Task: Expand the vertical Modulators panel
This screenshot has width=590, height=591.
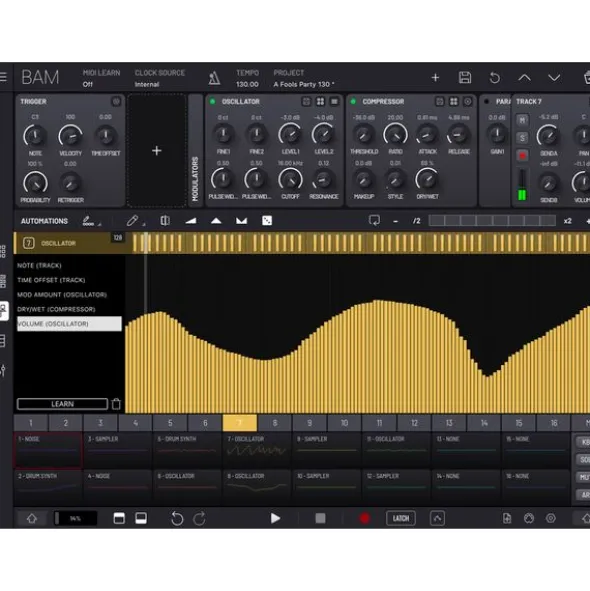Action: point(195,151)
